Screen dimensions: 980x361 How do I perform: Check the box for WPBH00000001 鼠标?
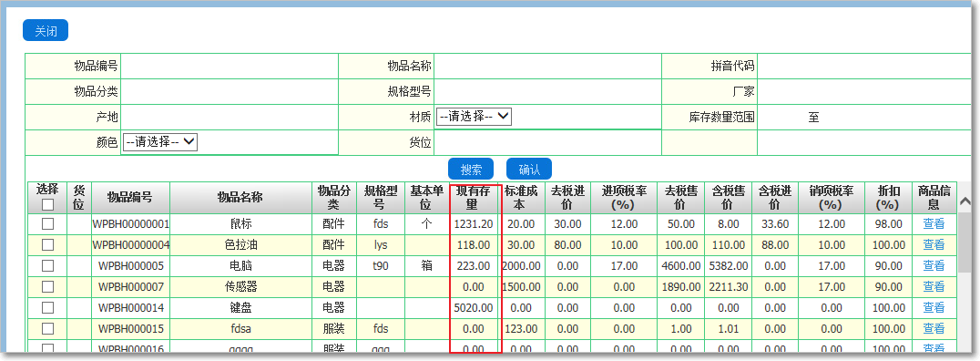pyautogui.click(x=47, y=223)
